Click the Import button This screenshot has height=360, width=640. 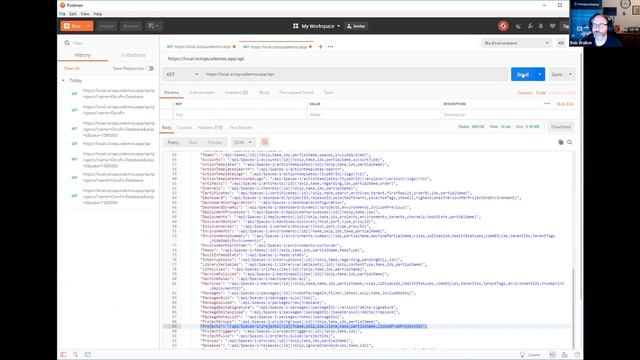tap(107, 26)
